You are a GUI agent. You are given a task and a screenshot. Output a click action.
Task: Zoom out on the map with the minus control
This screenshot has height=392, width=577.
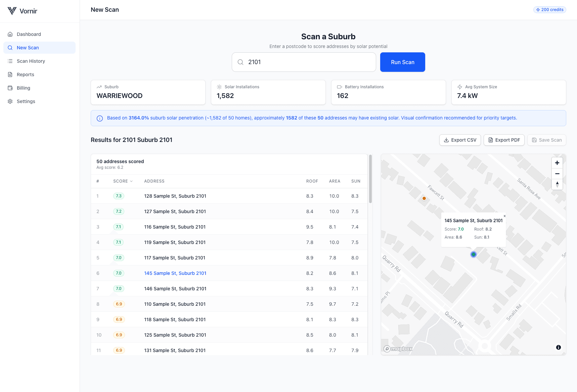pos(557,173)
